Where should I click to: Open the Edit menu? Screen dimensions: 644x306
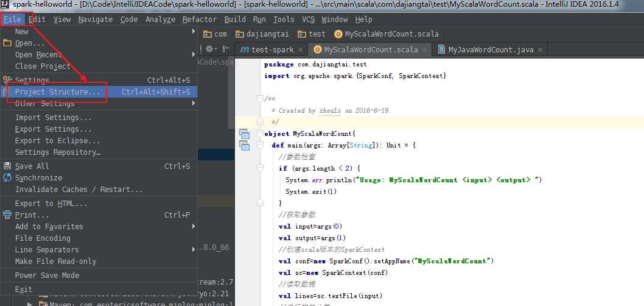(37, 20)
